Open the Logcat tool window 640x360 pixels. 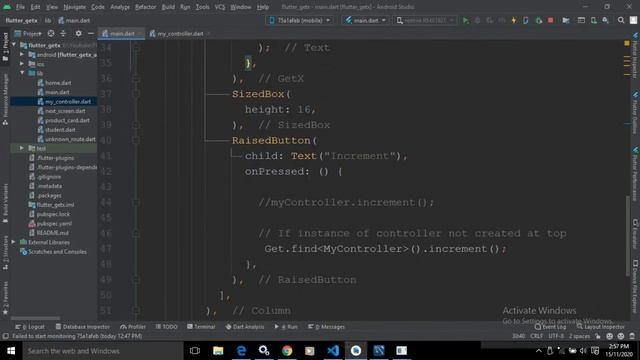pos(30,327)
